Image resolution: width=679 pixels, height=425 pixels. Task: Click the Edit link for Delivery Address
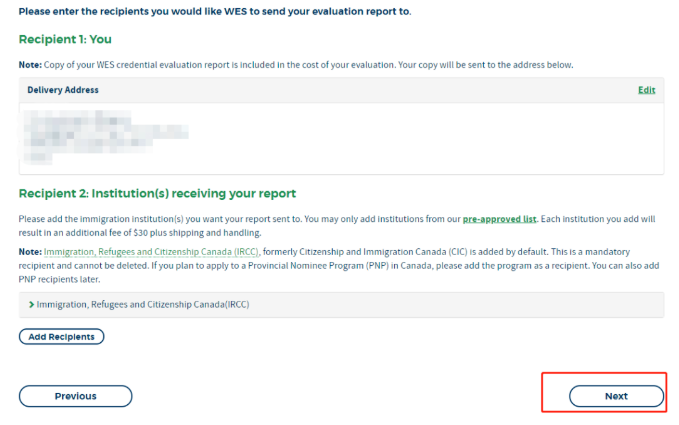tap(646, 90)
